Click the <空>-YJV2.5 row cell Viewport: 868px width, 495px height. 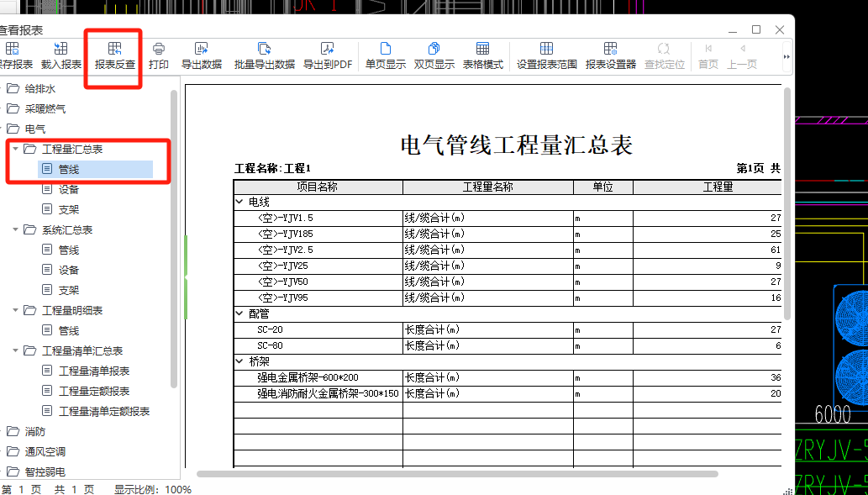(318, 250)
